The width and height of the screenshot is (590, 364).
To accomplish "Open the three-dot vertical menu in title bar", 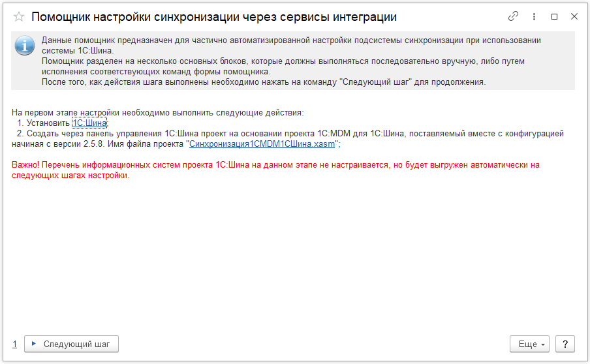I will pyautogui.click(x=535, y=16).
